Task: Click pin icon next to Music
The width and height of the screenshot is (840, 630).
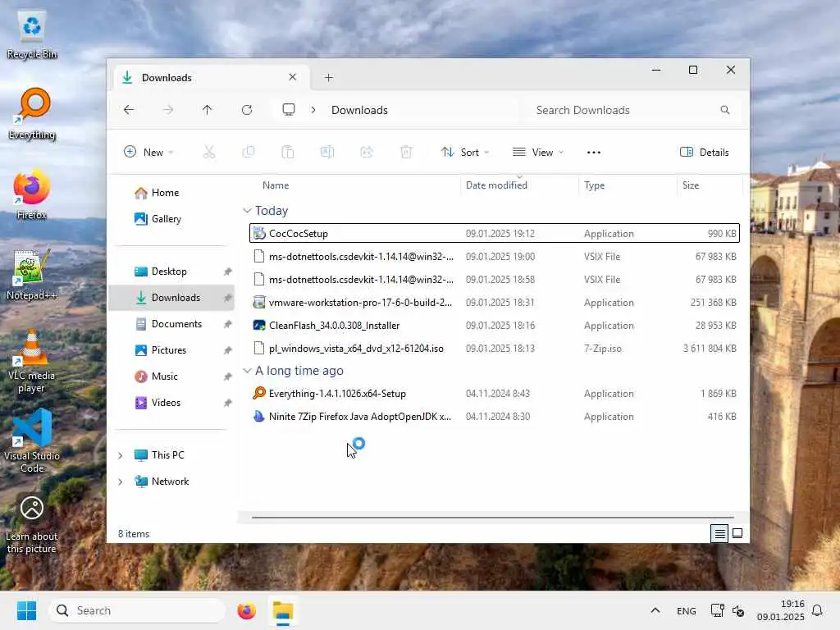Action: (228, 377)
